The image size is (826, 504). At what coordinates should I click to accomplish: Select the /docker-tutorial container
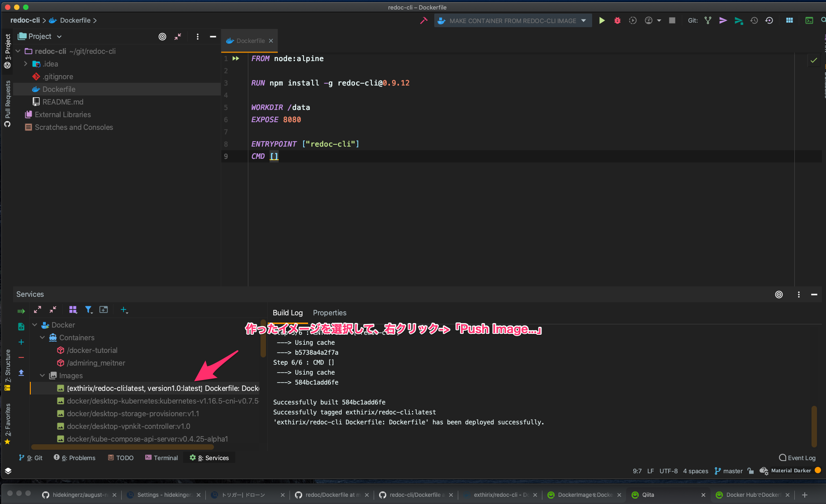(87, 350)
